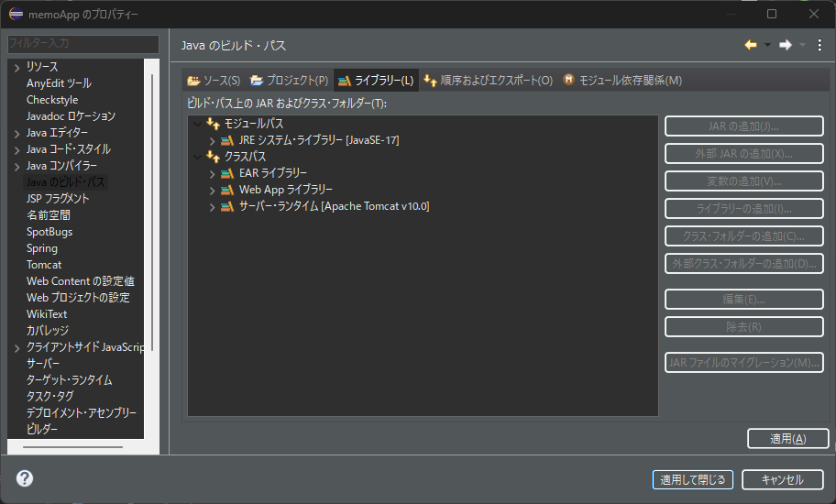Click the 外部 JAR の追加(X)... button

743,153
